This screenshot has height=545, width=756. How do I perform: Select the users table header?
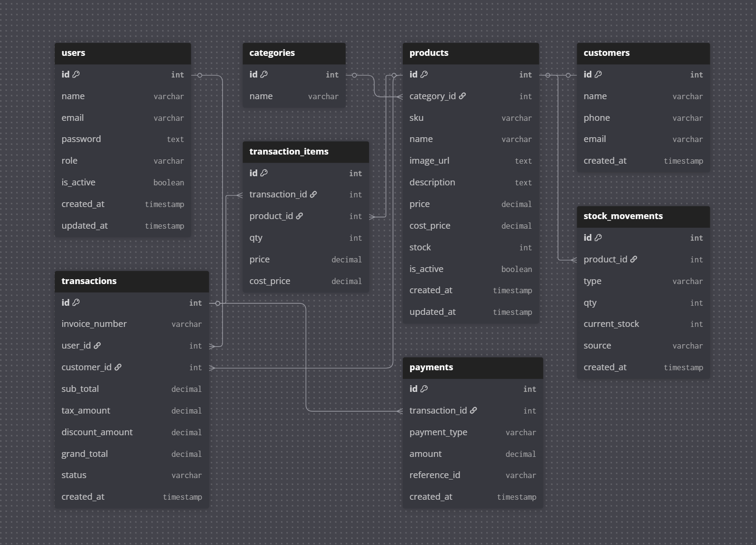tap(122, 53)
